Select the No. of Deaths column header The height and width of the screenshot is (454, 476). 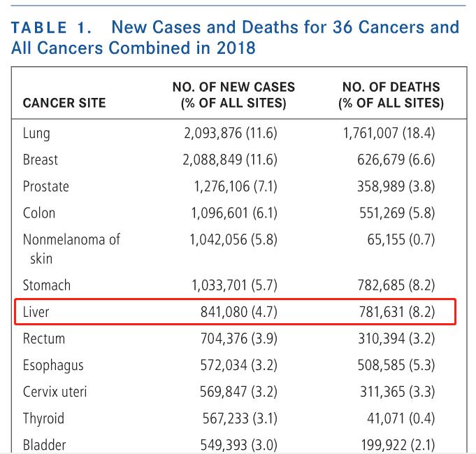click(391, 96)
